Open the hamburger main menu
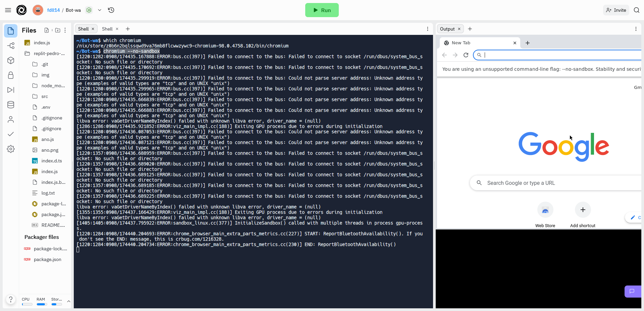 (8, 10)
